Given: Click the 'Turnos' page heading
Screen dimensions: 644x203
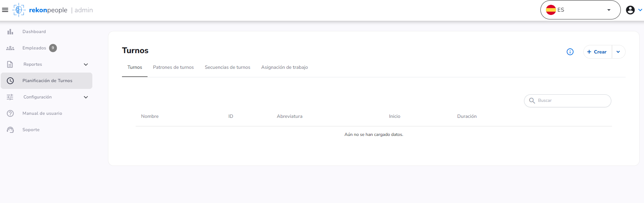Looking at the screenshot, I should click(x=135, y=50).
